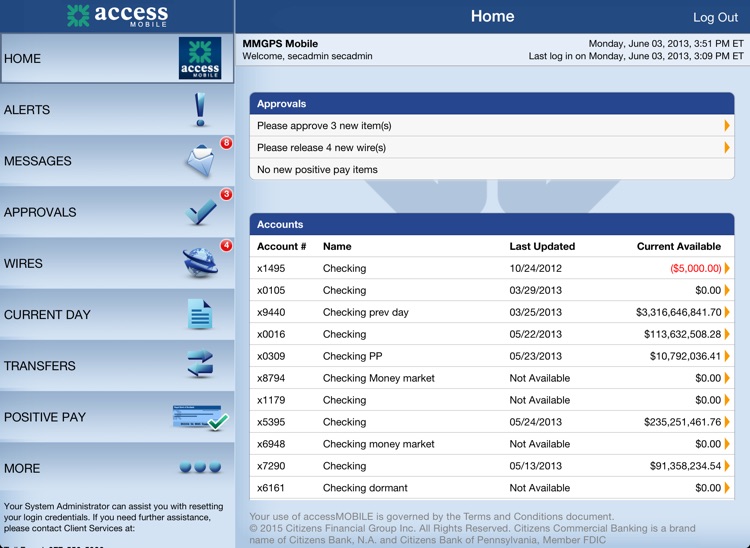The height and width of the screenshot is (548, 750).
Task: Click account number x1495
Action: pos(271,268)
